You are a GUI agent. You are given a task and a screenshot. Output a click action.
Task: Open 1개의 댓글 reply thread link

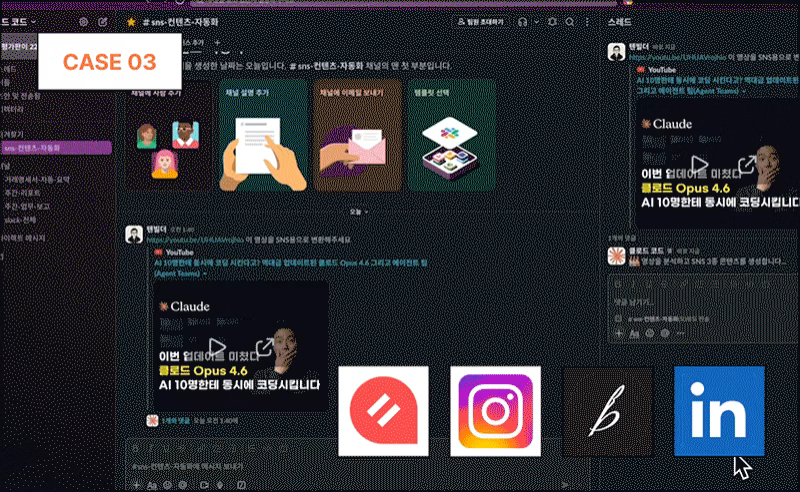177,421
